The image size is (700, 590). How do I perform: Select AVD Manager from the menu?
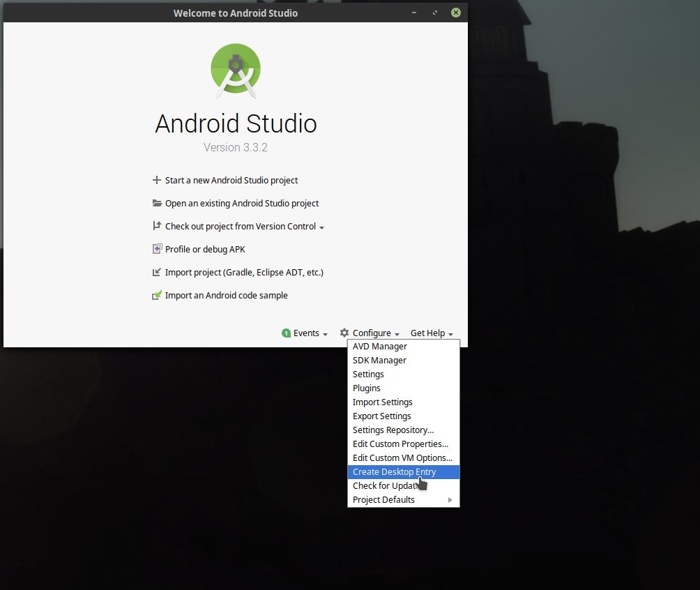380,347
